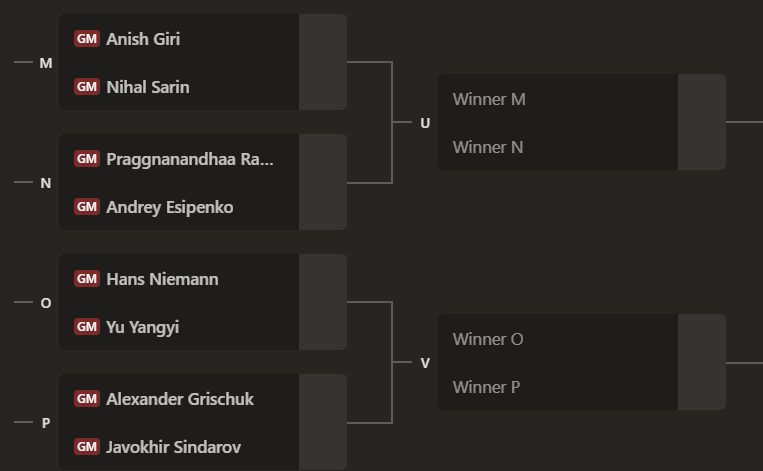The height and width of the screenshot is (471, 763).
Task: Click the GM badge beside Yu Yangyi
Action: 86,327
